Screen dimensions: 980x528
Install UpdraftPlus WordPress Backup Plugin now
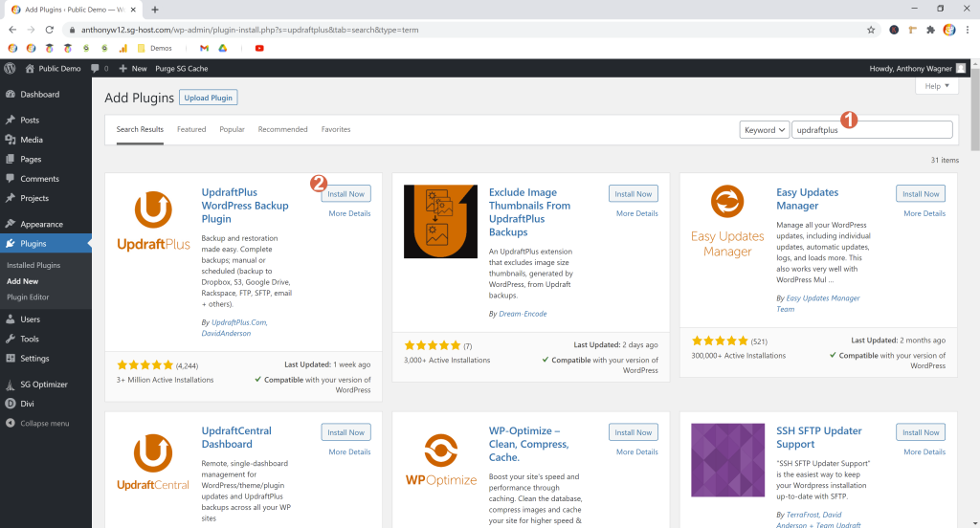345,194
